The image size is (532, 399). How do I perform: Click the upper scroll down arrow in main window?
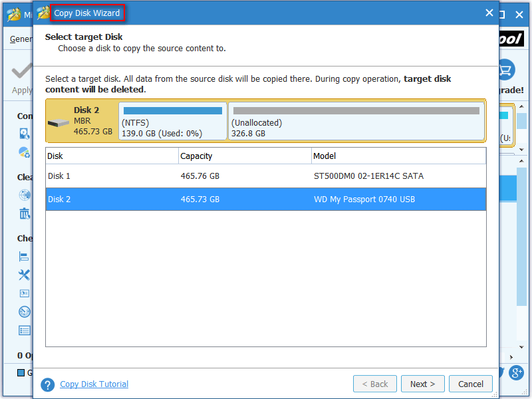(x=521, y=150)
